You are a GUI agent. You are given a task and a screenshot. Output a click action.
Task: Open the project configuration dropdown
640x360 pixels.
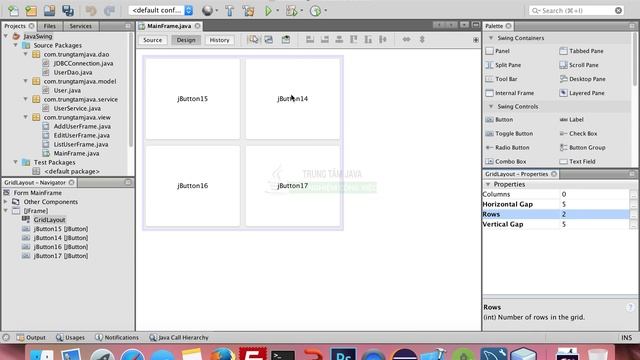tap(161, 10)
